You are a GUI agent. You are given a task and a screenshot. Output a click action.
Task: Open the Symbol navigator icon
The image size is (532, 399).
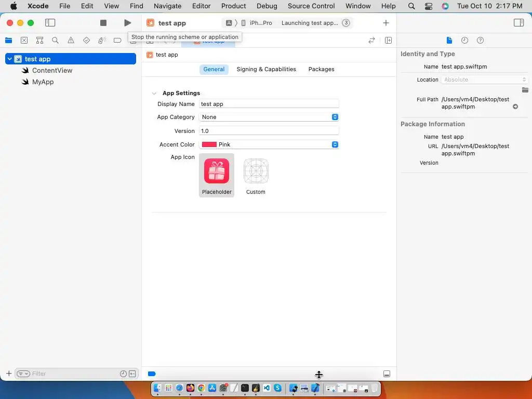coord(39,41)
